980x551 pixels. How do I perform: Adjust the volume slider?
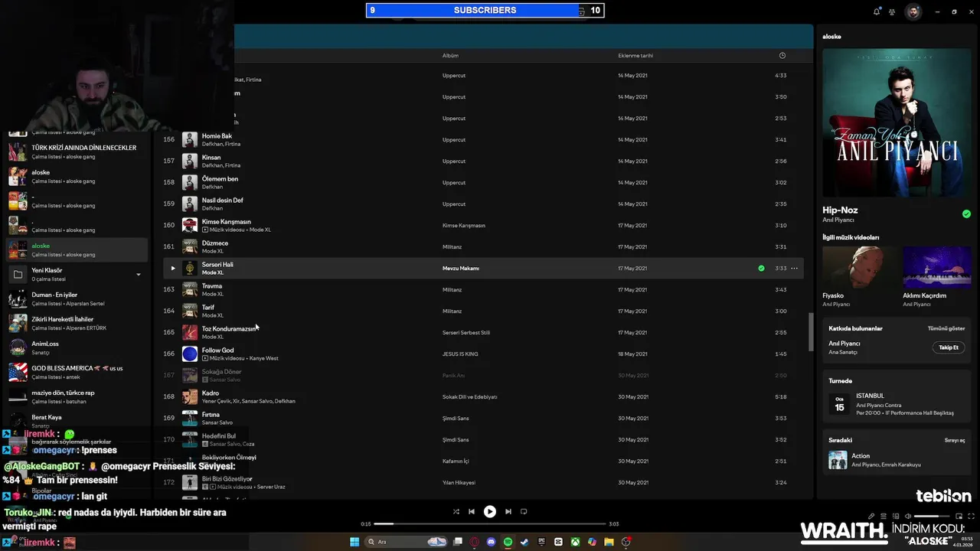pos(932,516)
